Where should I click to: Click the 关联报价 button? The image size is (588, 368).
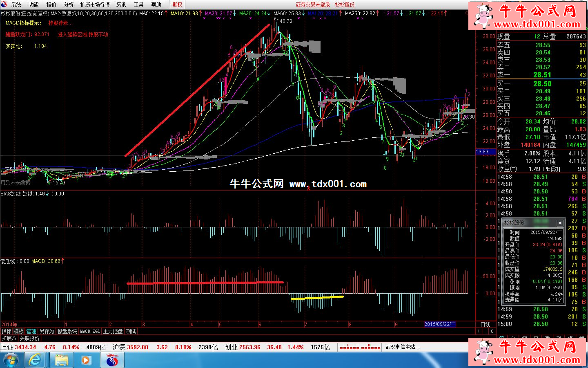(x=29, y=338)
